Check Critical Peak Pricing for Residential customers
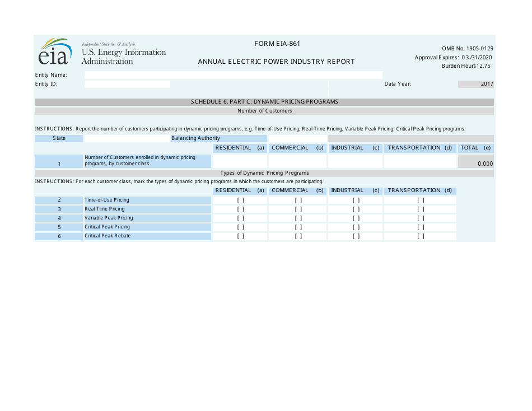The width and height of the screenshot is (532, 411). tap(240, 227)
